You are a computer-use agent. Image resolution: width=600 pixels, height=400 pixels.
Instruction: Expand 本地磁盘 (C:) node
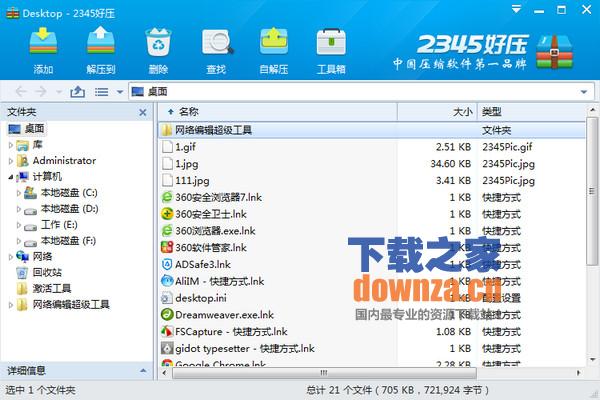click(x=18, y=193)
